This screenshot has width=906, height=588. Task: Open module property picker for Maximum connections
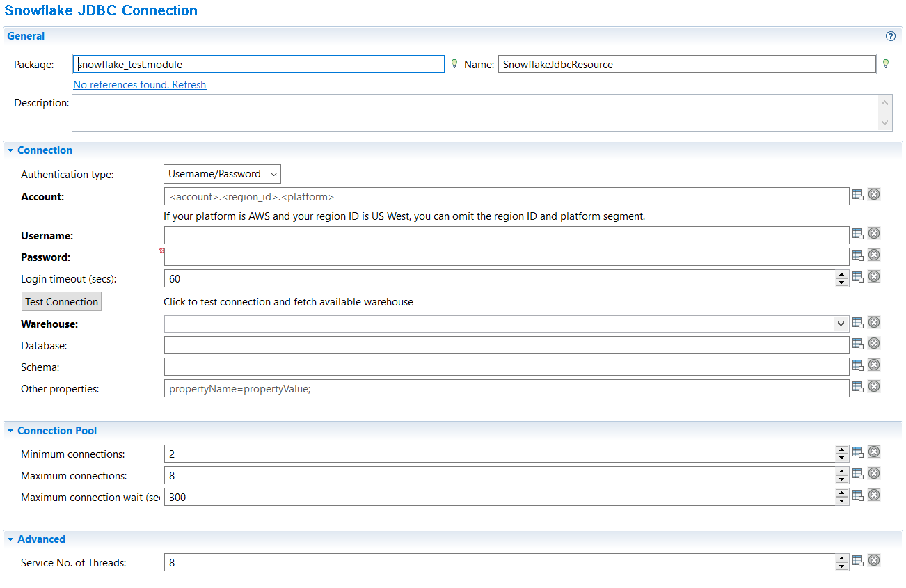point(858,475)
